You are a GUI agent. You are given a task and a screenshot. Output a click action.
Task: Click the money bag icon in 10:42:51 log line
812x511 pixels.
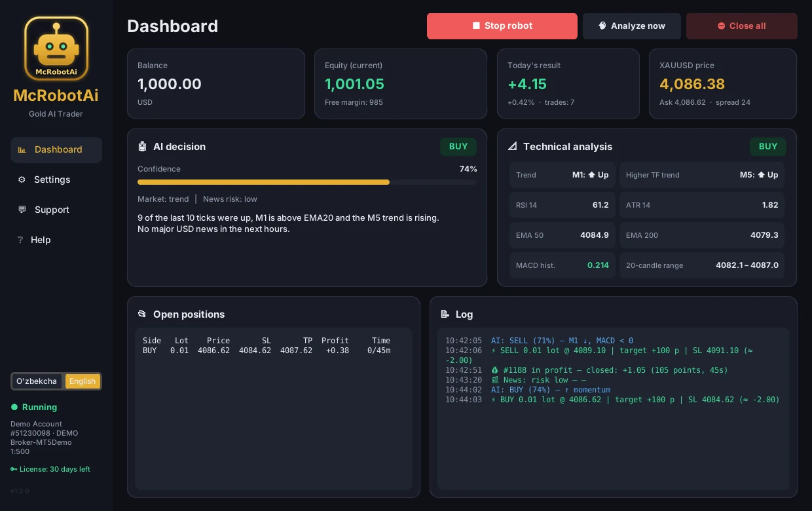tap(495, 370)
